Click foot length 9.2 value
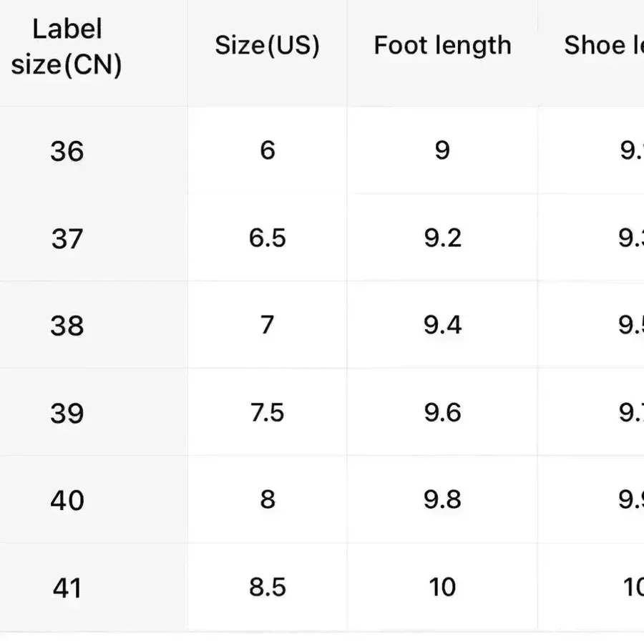644x644 pixels. coord(442,238)
